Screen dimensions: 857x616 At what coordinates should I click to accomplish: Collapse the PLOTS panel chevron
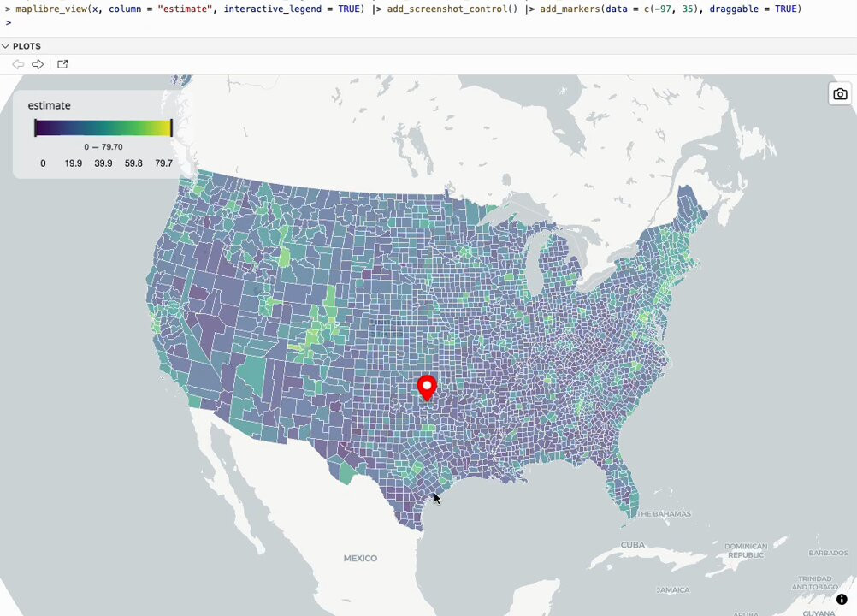(5, 46)
